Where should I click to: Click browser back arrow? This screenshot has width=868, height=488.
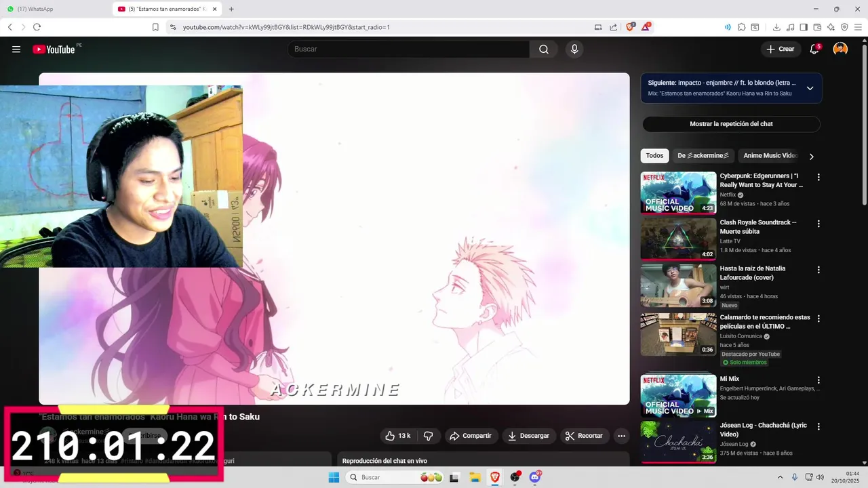coord(10,27)
